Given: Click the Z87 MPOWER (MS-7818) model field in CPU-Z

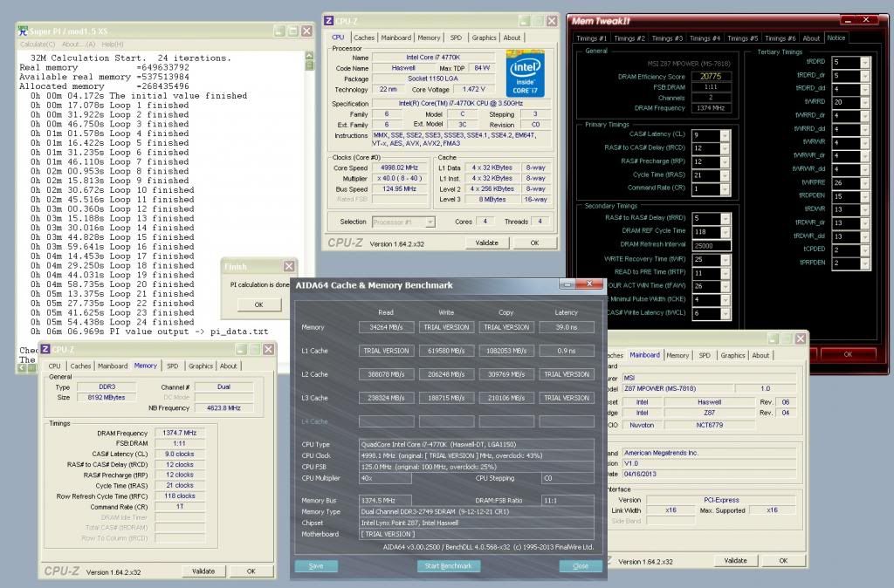Looking at the screenshot, I should [x=677, y=388].
